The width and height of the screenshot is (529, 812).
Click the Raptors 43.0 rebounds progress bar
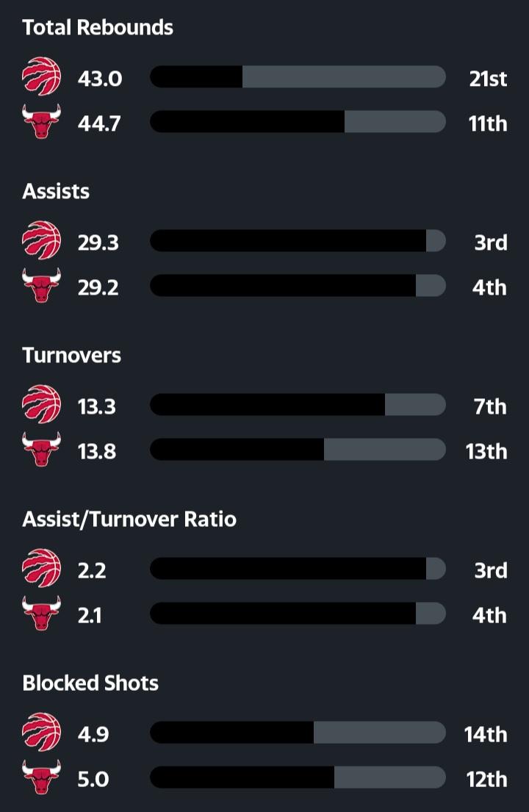(x=298, y=77)
